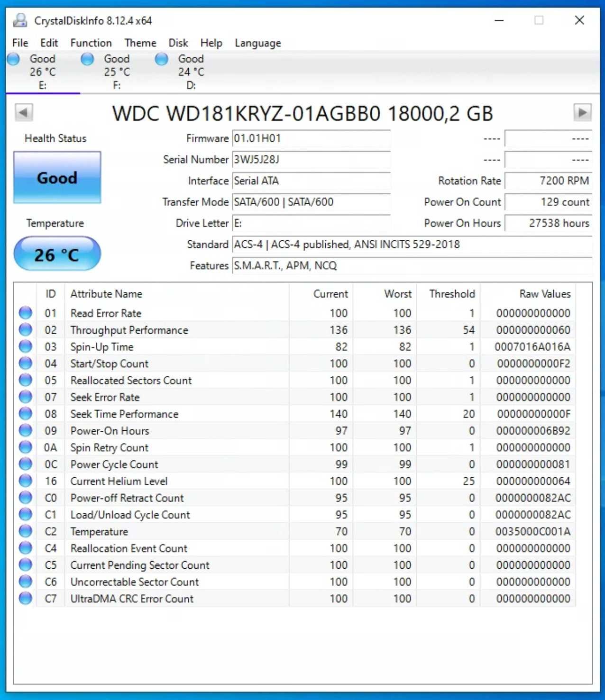Click status orb for Temperature attribute row

click(25, 531)
